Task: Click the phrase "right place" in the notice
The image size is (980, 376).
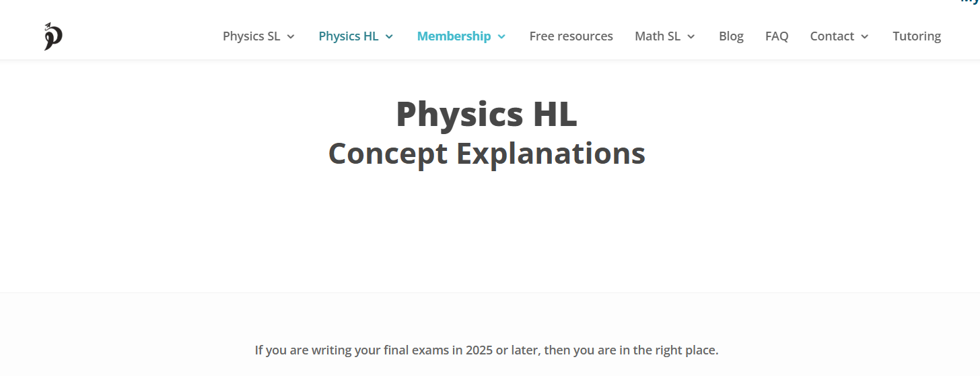Action: click(685, 350)
